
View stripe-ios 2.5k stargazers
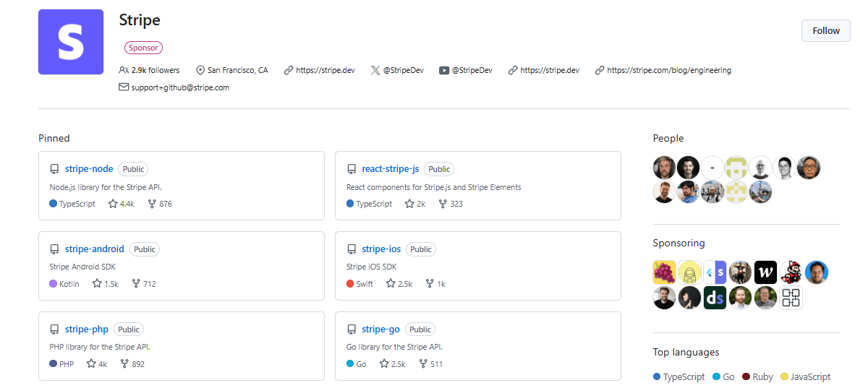[399, 284]
